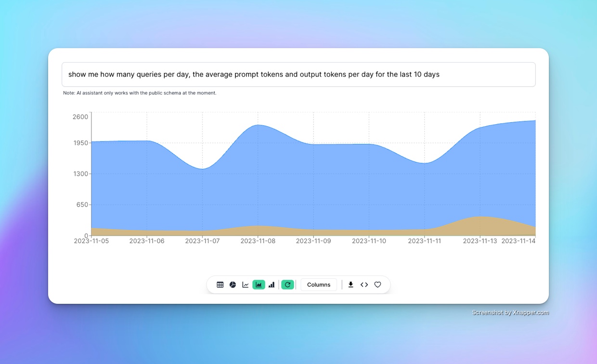The height and width of the screenshot is (364, 597).
Task: Switch to the bar chart icon
Action: (272, 285)
